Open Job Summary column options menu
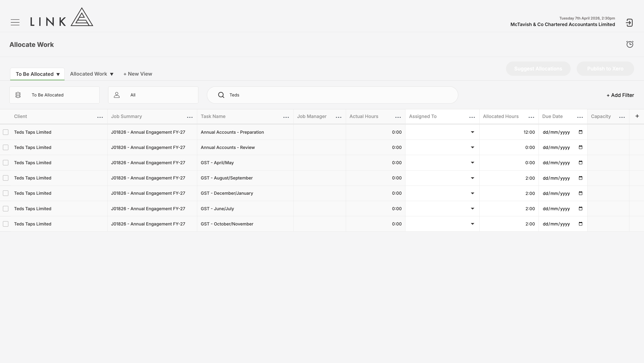The width and height of the screenshot is (644, 363). click(x=190, y=117)
